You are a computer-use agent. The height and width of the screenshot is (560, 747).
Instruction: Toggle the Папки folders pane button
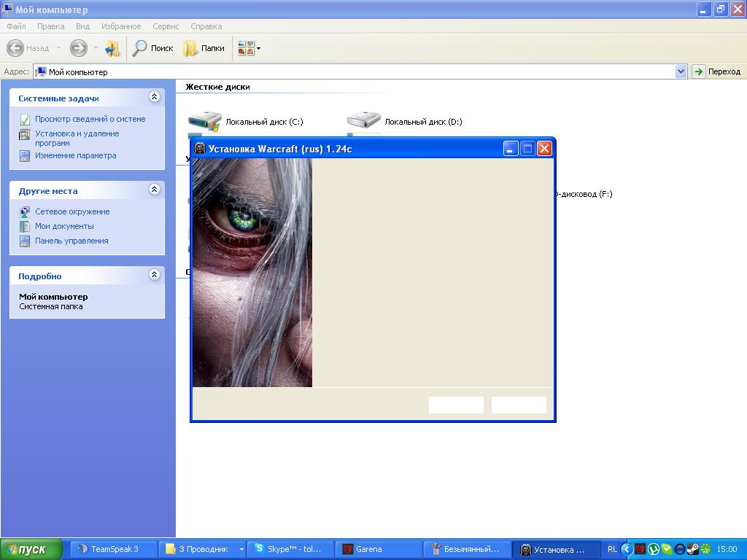point(204,48)
